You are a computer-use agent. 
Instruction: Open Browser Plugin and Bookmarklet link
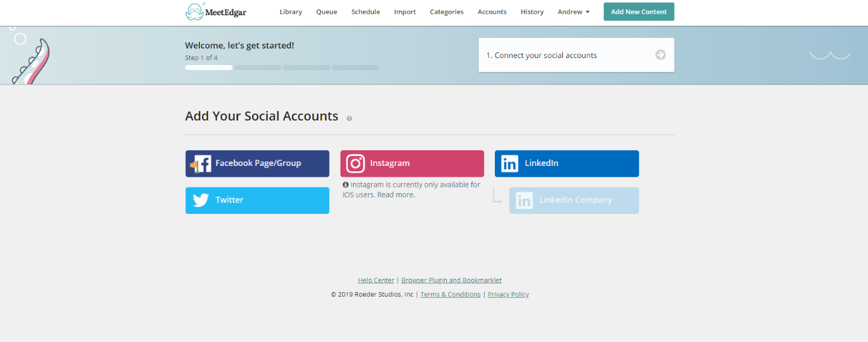coord(451,280)
